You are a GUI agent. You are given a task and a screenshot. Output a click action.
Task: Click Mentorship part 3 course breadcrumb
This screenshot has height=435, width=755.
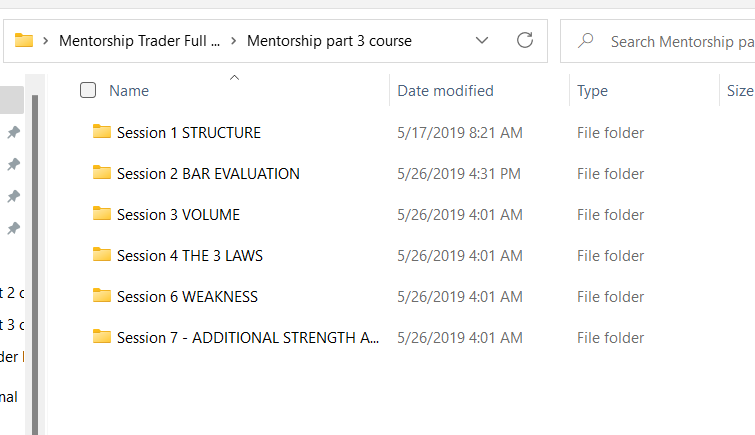coord(329,41)
